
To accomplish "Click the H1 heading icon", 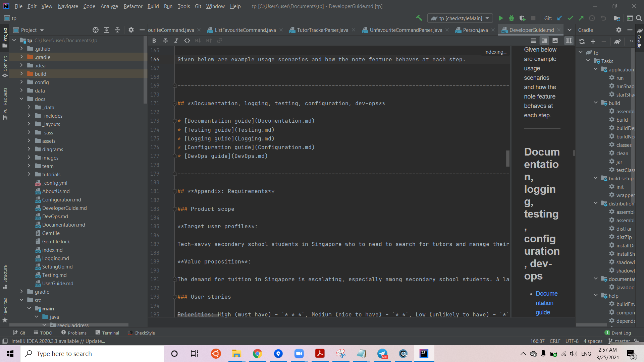I will coord(199,41).
